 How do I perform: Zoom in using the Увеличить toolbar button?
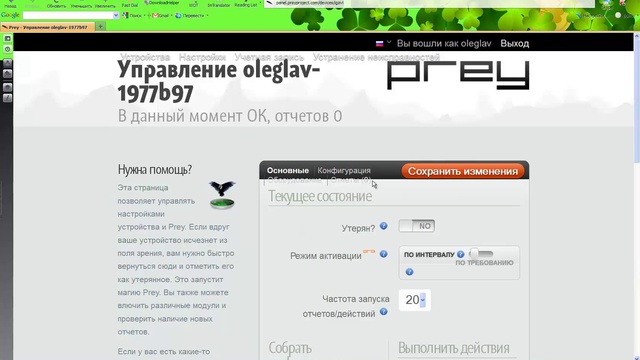pos(105,4)
